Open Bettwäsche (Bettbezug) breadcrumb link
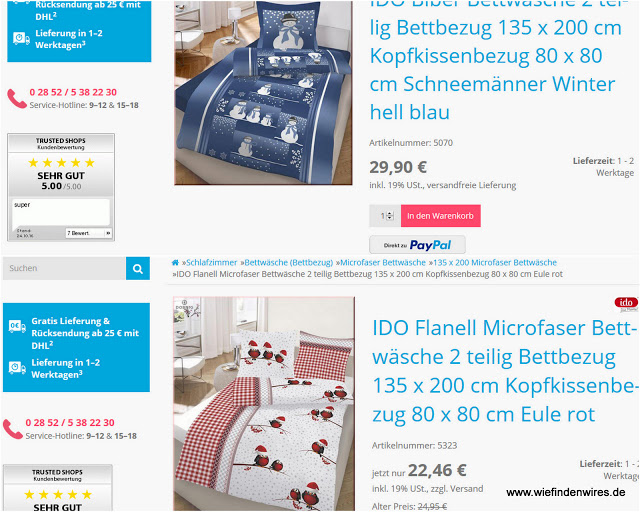The width and height of the screenshot is (640, 512). (x=289, y=263)
